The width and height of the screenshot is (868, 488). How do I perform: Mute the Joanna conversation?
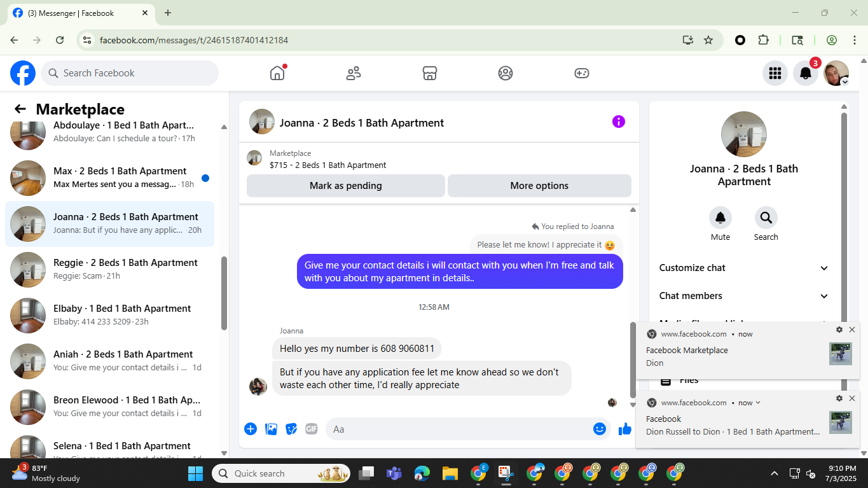tap(720, 218)
